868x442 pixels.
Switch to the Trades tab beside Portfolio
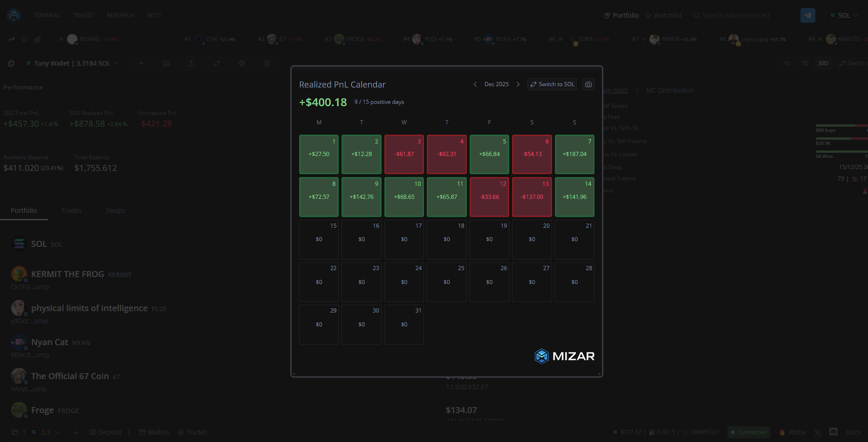pyautogui.click(x=71, y=211)
